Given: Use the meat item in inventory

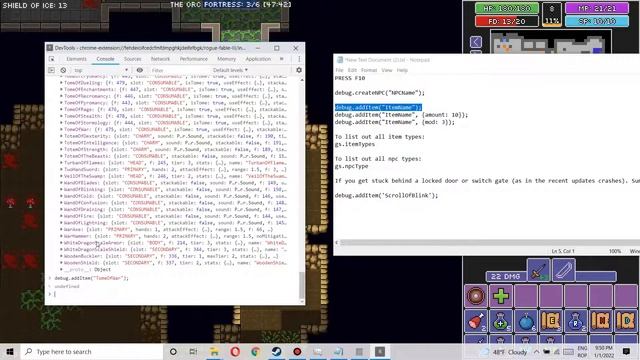Looking at the screenshot, I should click(476, 321).
